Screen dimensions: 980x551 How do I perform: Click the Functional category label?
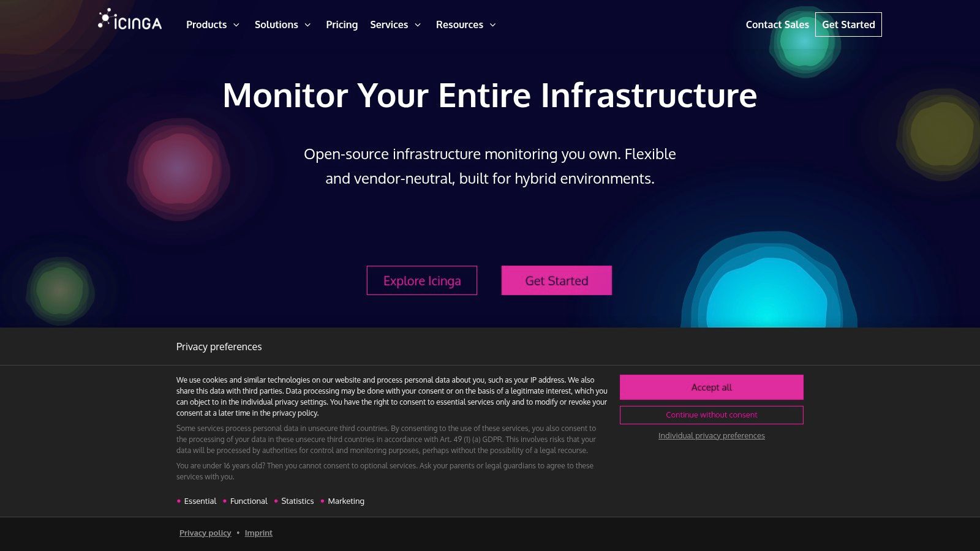(249, 501)
